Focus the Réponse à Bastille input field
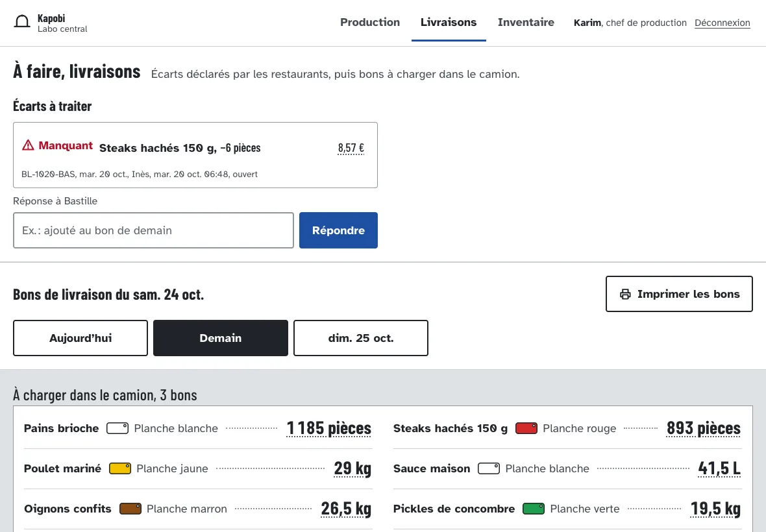Image resolution: width=766 pixels, height=532 pixels. [153, 230]
